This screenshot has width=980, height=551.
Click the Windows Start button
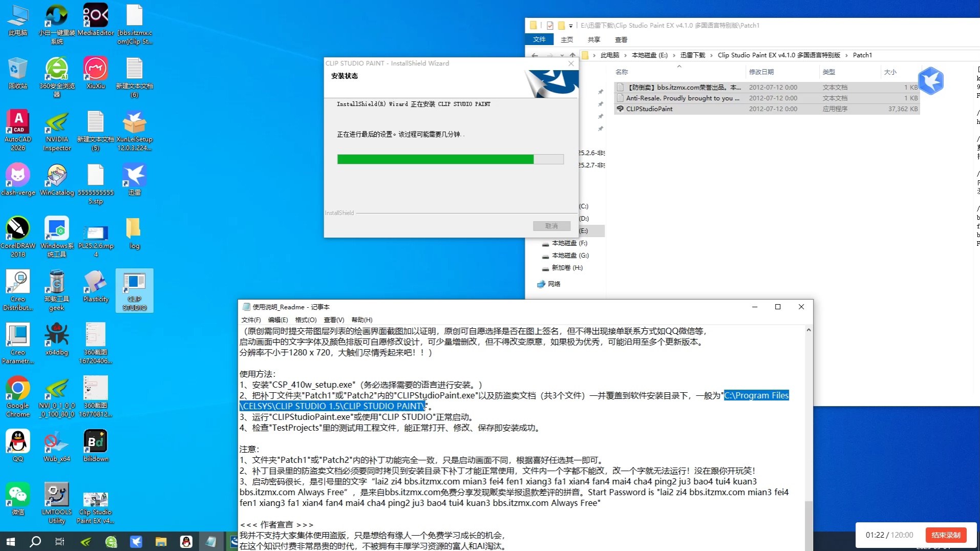[x=10, y=541]
